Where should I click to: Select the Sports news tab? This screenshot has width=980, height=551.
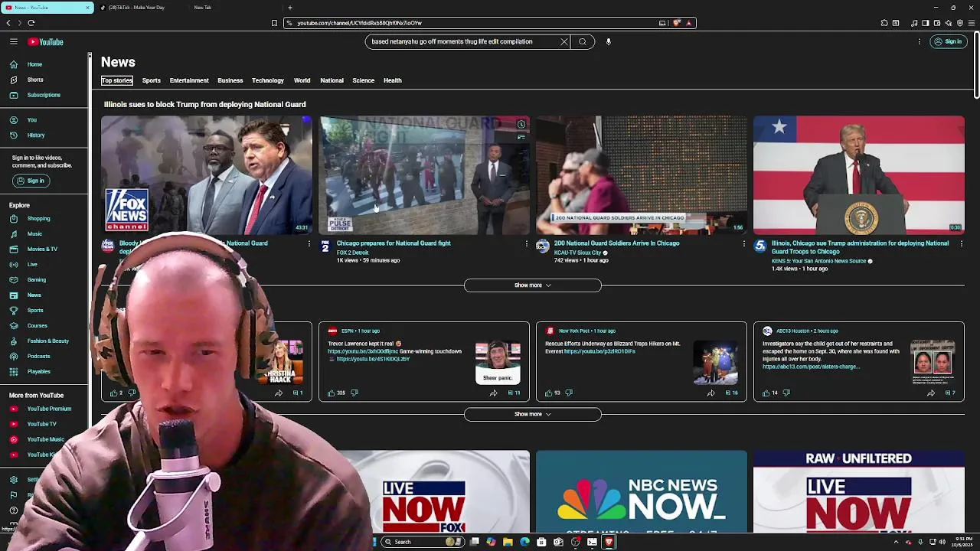(x=152, y=80)
